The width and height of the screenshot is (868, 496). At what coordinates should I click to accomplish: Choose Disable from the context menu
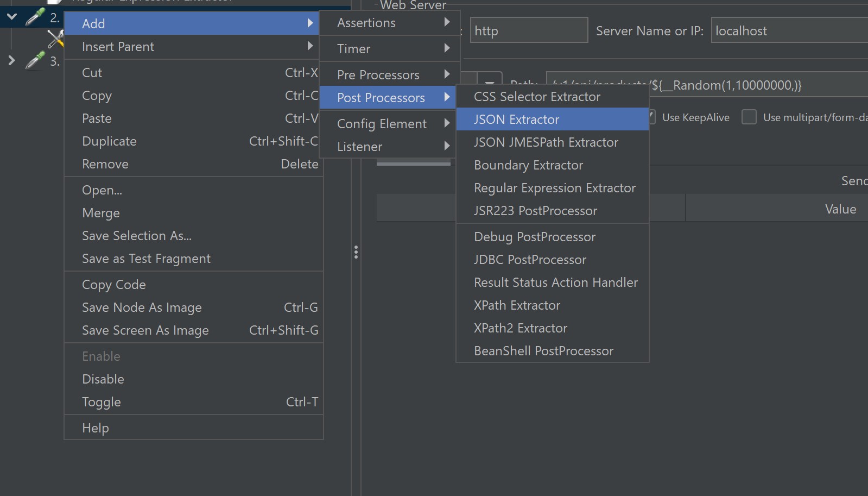103,379
